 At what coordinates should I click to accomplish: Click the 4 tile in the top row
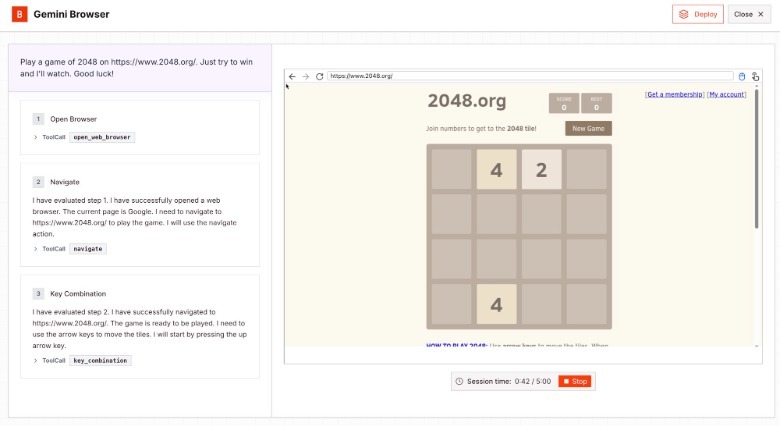[496, 170]
